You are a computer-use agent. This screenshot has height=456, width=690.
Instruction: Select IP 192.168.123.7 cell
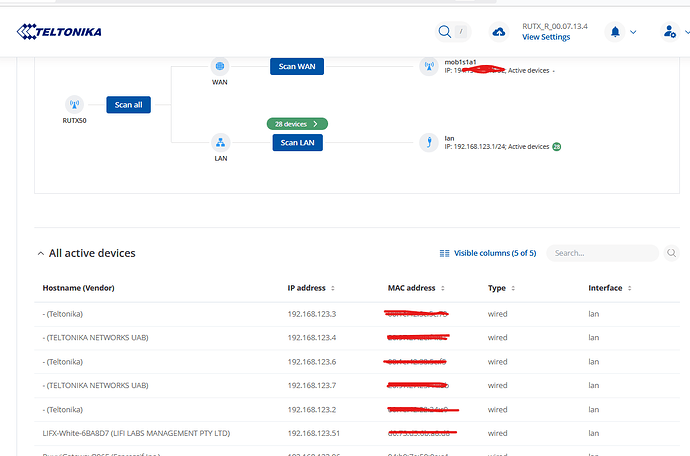(x=312, y=386)
